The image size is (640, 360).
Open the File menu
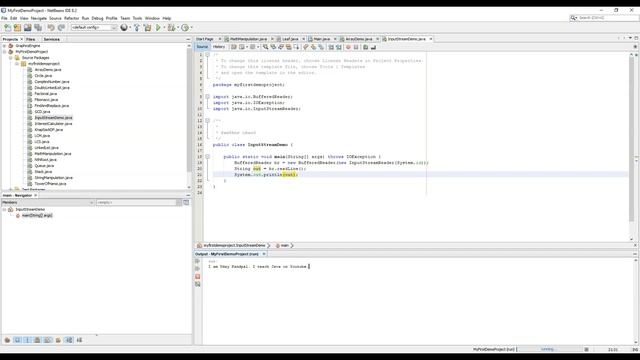(x=4, y=18)
